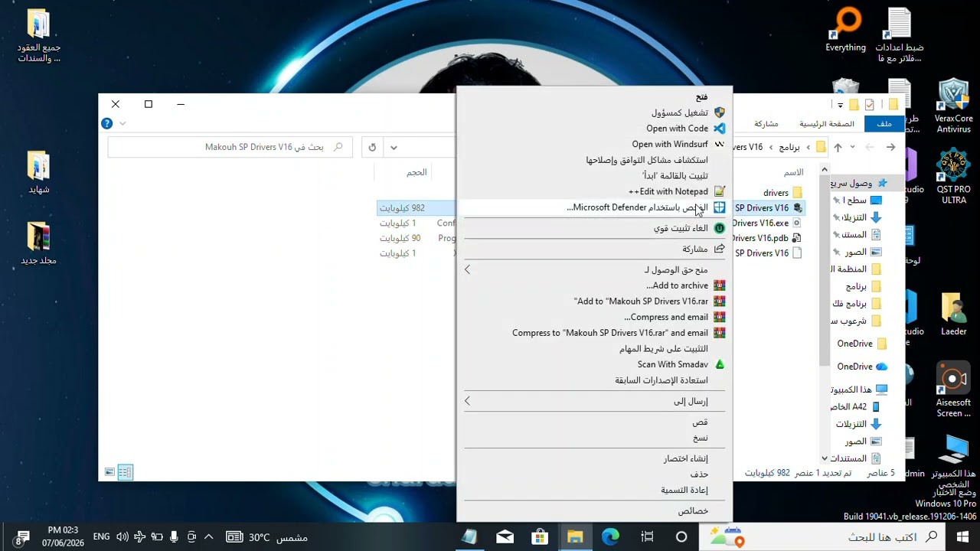Open Task View on the taskbar
This screenshot has height=551, width=980.
(647, 536)
